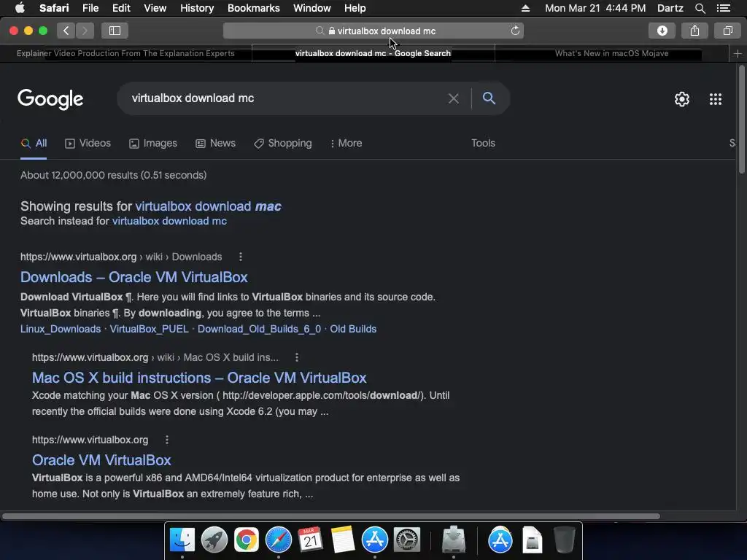Submit search with the magnifier icon

pyautogui.click(x=489, y=98)
